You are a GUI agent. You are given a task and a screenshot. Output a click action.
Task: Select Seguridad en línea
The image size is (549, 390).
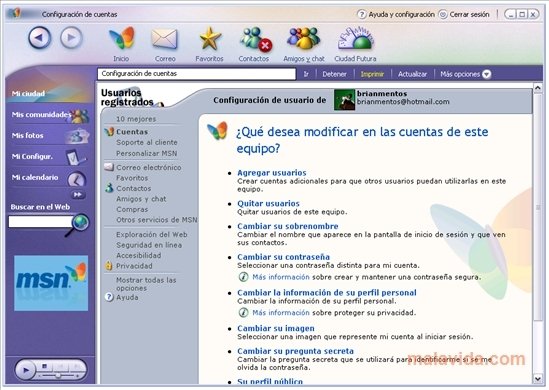[x=149, y=245]
